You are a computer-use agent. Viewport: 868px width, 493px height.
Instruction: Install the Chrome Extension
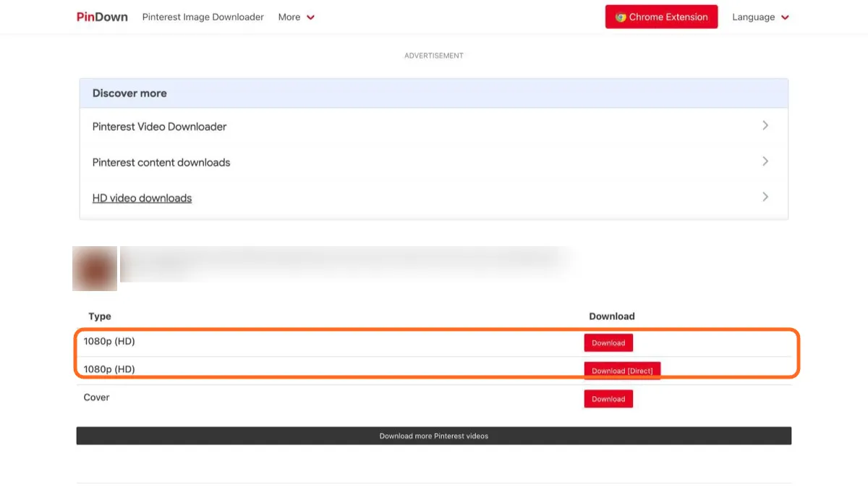point(661,17)
